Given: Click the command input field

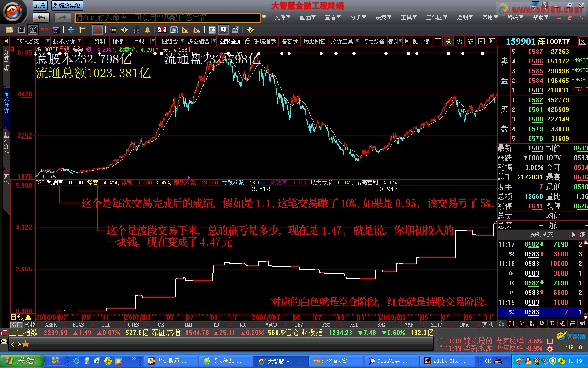Looking at the screenshot, I should coord(168,17).
